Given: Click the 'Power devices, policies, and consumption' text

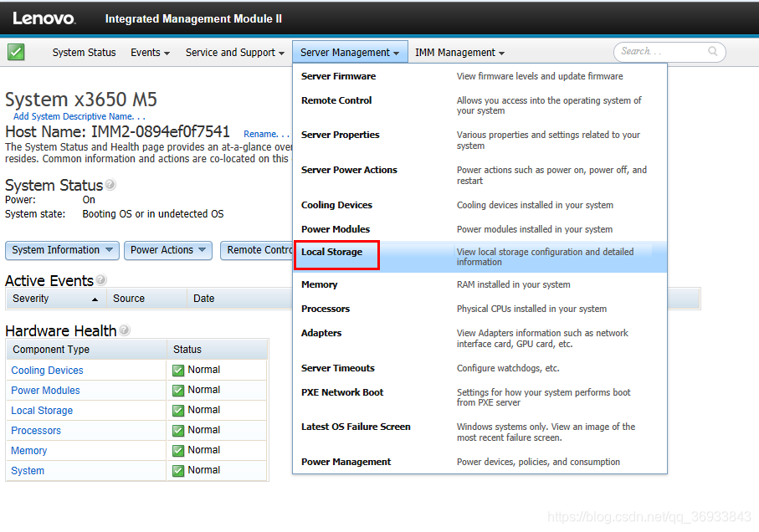Looking at the screenshot, I should [538, 462].
